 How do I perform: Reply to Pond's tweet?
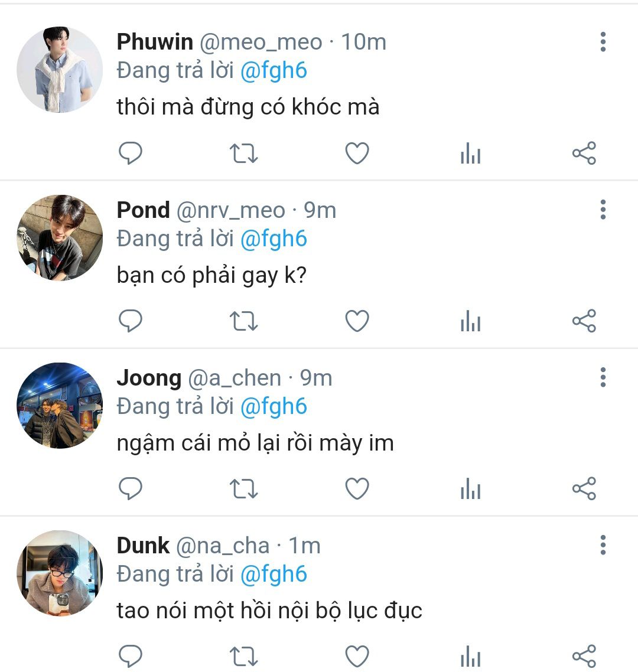tap(131, 321)
